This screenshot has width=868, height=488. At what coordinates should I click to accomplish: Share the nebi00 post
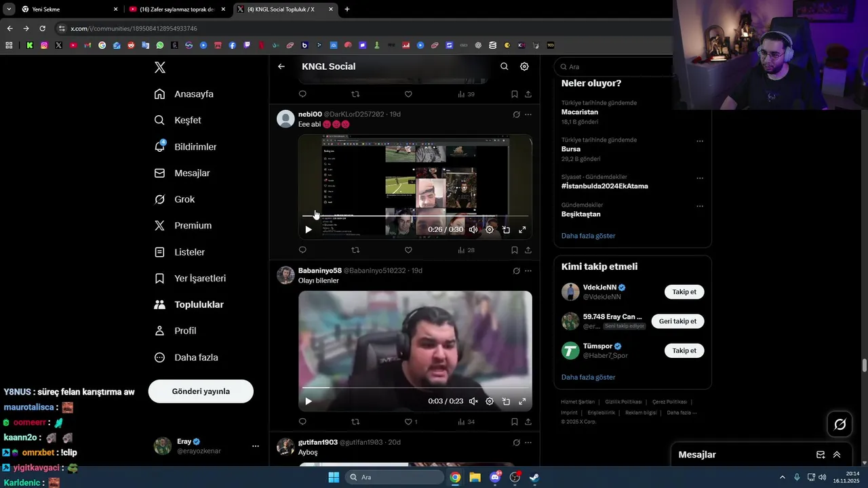click(x=528, y=250)
